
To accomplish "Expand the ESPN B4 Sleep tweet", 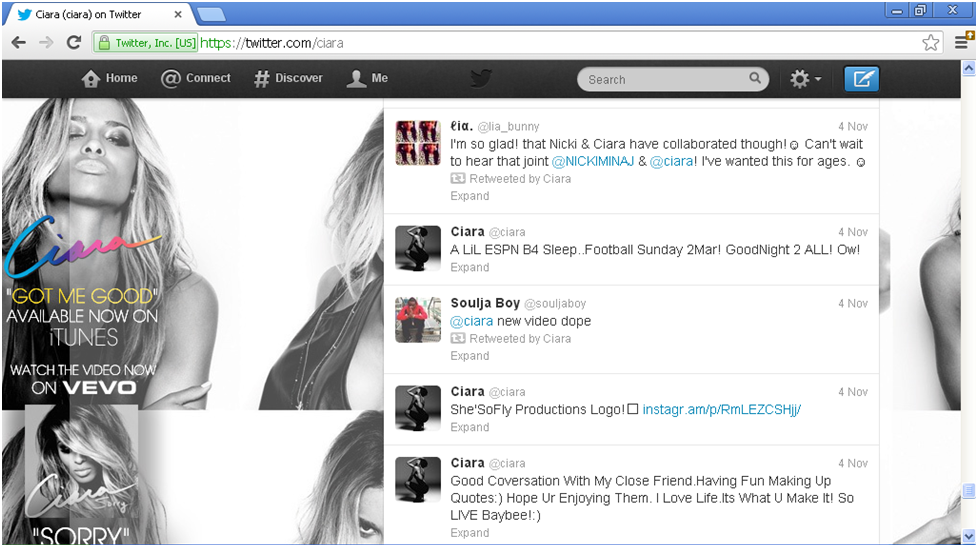I will click(x=470, y=268).
